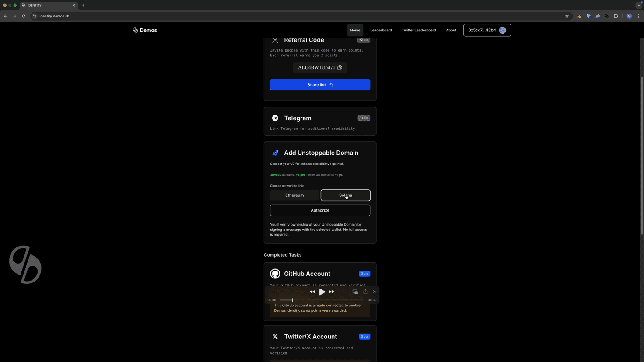The image size is (644, 362).
Task: Select Ethereum as the network to link
Action: (x=294, y=195)
